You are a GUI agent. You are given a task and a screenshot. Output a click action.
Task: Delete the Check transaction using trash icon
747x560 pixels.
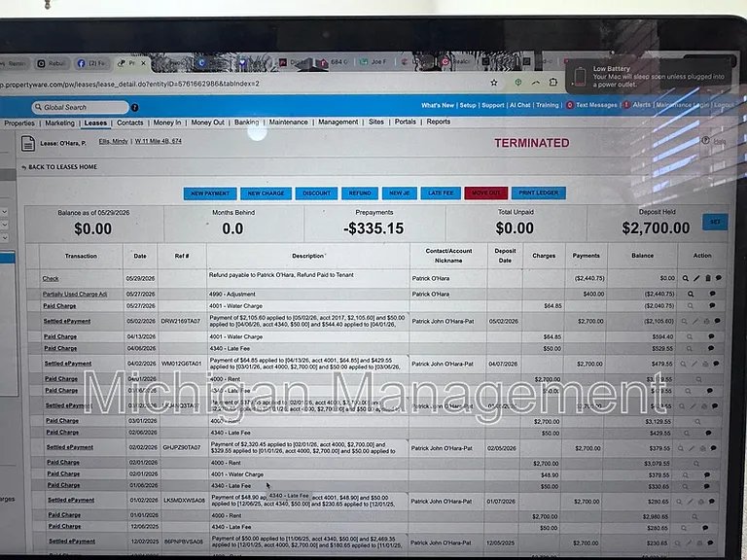pos(708,278)
